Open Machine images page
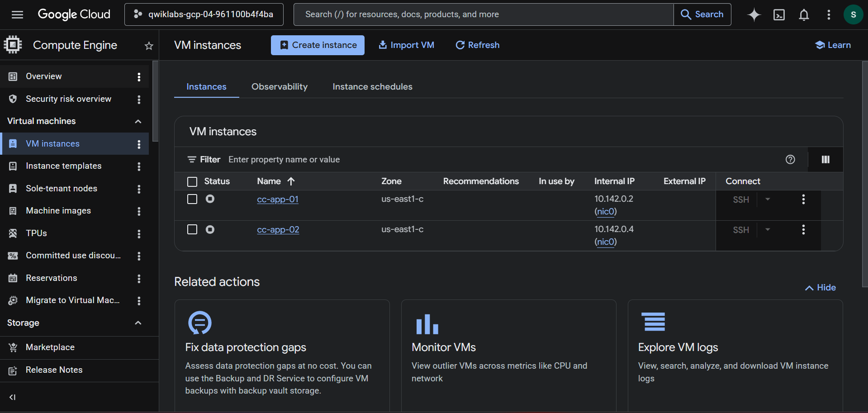The height and width of the screenshot is (413, 868). (58, 211)
